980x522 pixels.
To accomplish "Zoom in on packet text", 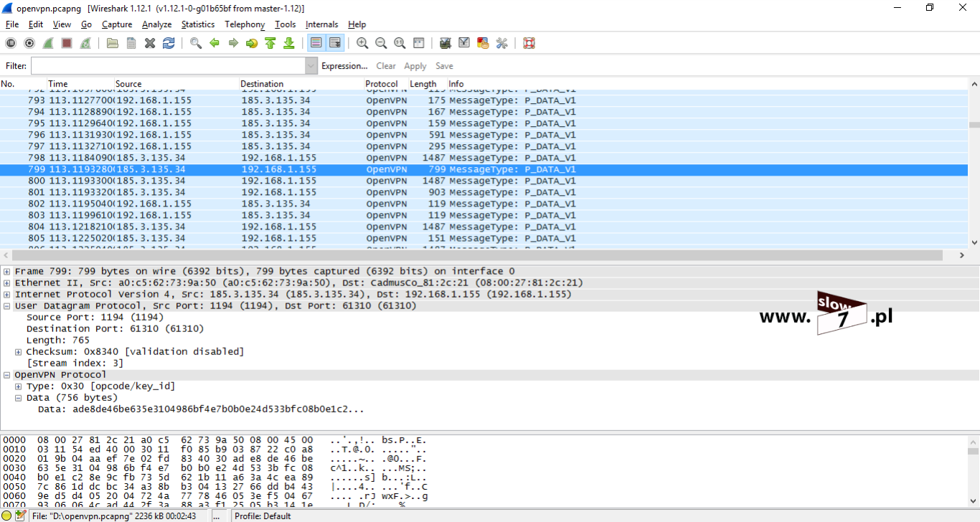I will click(x=362, y=43).
